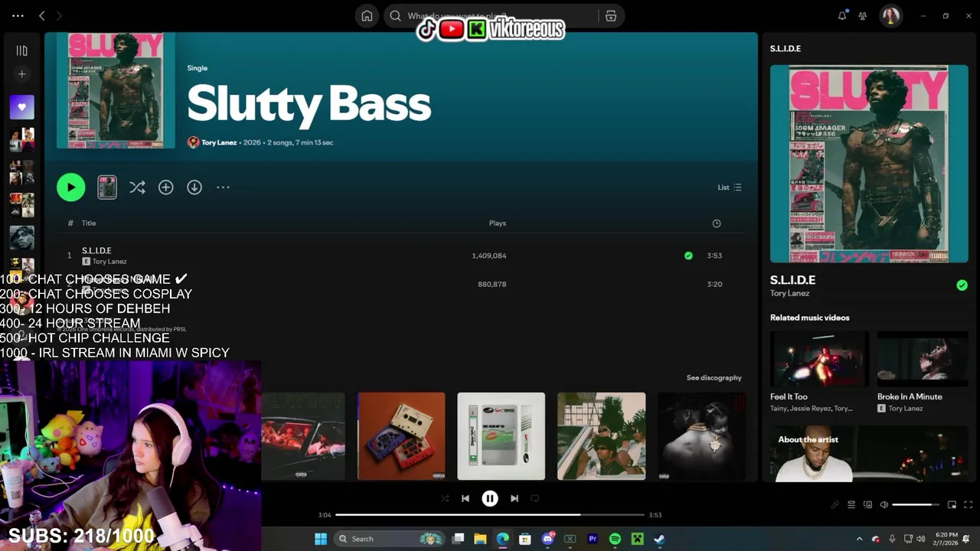Viewport: 980px width, 551px height.
Task: Click the large S.L.I.D.E cover in Now Playing panel
Action: 869,164
